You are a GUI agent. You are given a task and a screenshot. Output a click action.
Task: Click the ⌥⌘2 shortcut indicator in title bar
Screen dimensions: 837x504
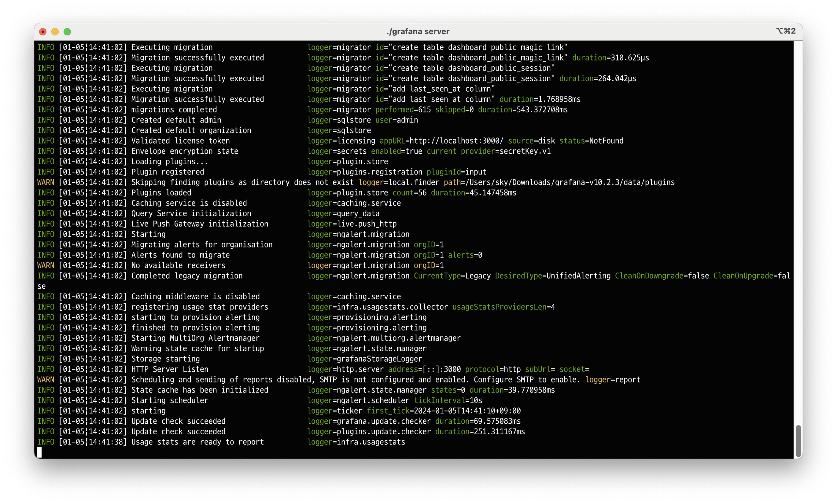[x=786, y=31]
